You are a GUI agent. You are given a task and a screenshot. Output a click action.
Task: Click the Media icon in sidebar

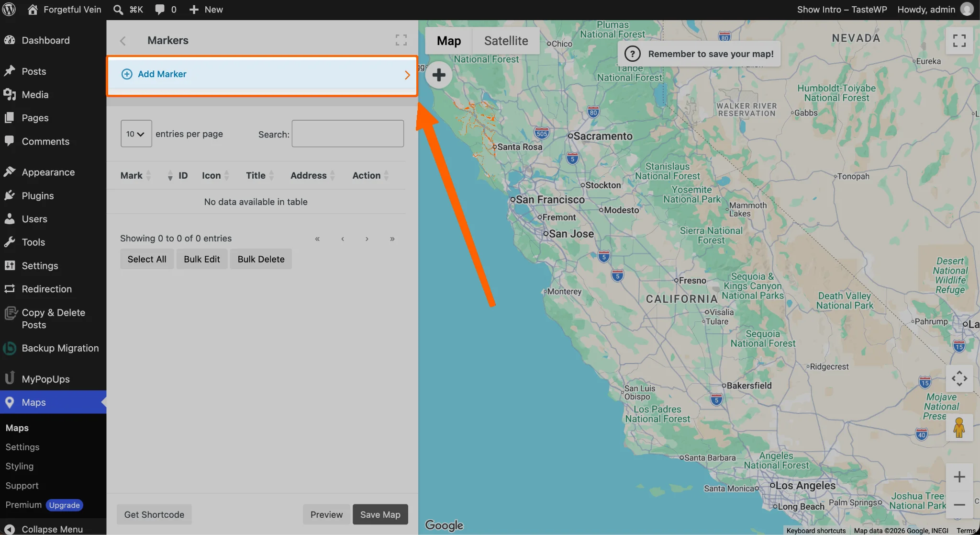10,94
